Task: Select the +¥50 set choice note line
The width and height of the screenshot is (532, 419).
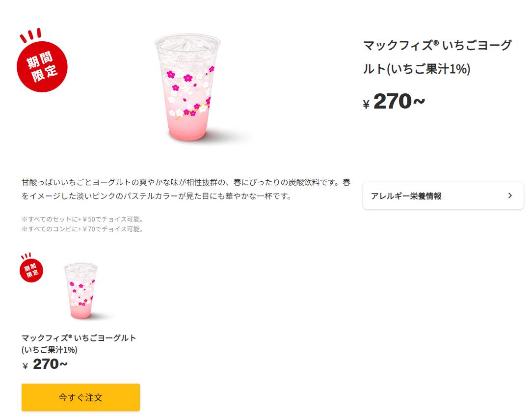Action: coord(82,220)
